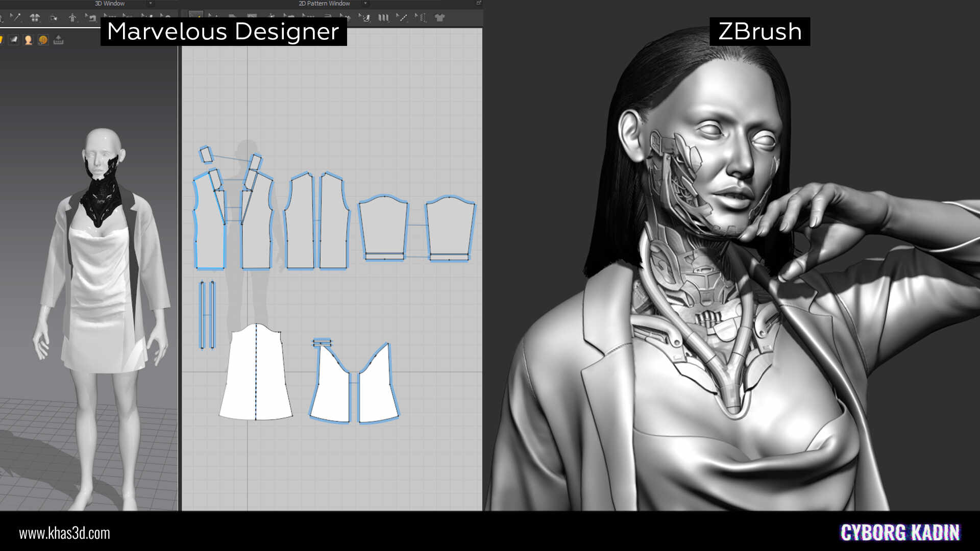Select the left jacket back pattern piece
The image size is (980, 551).
(300, 224)
